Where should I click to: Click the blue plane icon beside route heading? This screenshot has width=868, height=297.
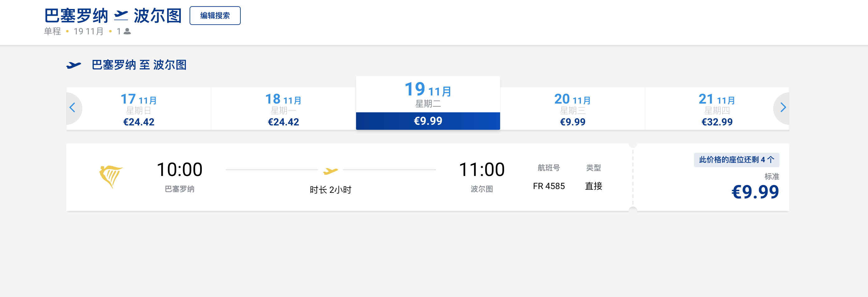[x=74, y=65]
